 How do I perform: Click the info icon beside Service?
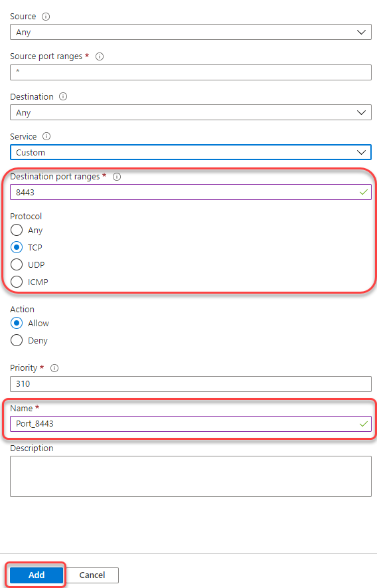46,136
